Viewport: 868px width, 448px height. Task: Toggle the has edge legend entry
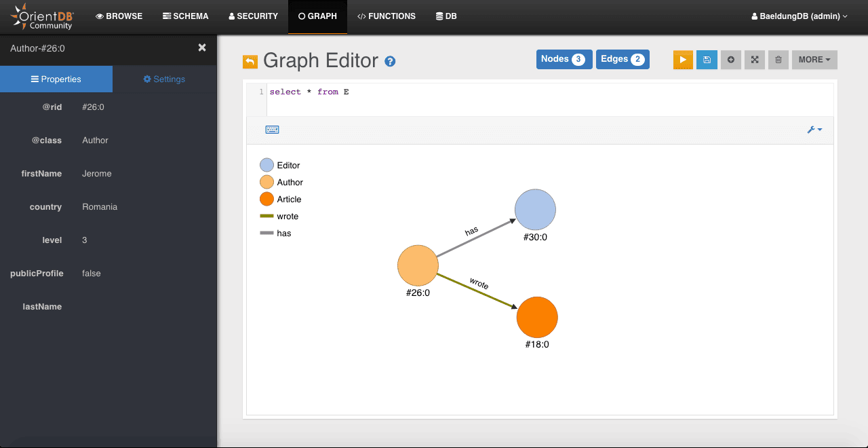[275, 233]
